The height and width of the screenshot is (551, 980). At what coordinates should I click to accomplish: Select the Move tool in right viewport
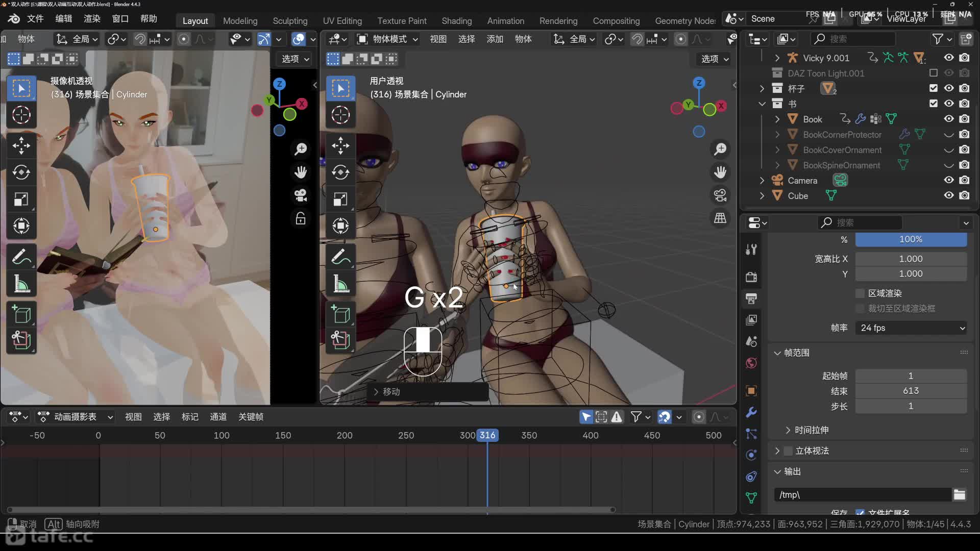click(340, 145)
